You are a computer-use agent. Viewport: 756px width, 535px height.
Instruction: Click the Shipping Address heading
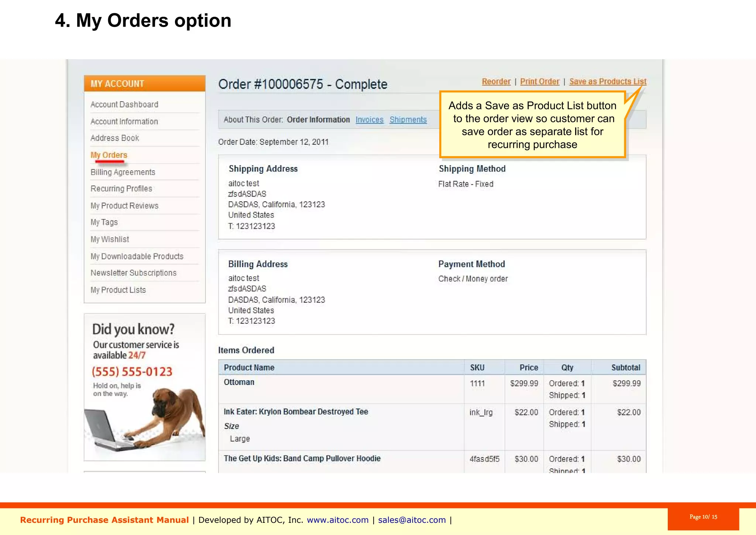(263, 169)
